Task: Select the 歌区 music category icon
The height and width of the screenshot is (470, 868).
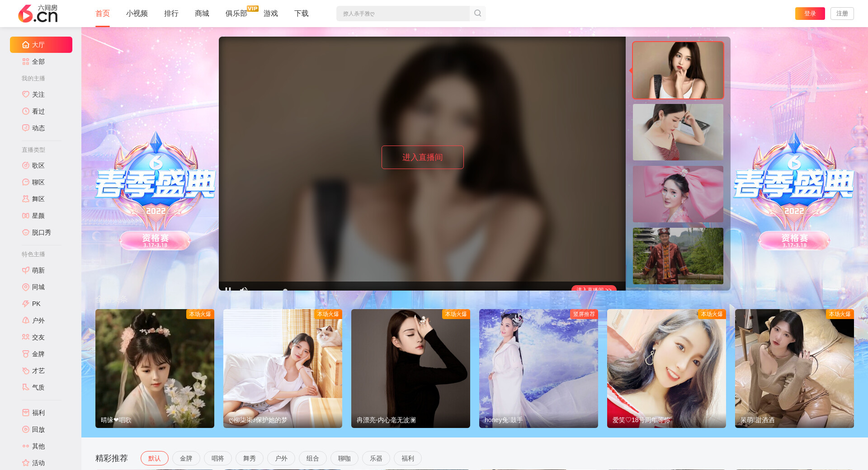Action: coord(26,165)
